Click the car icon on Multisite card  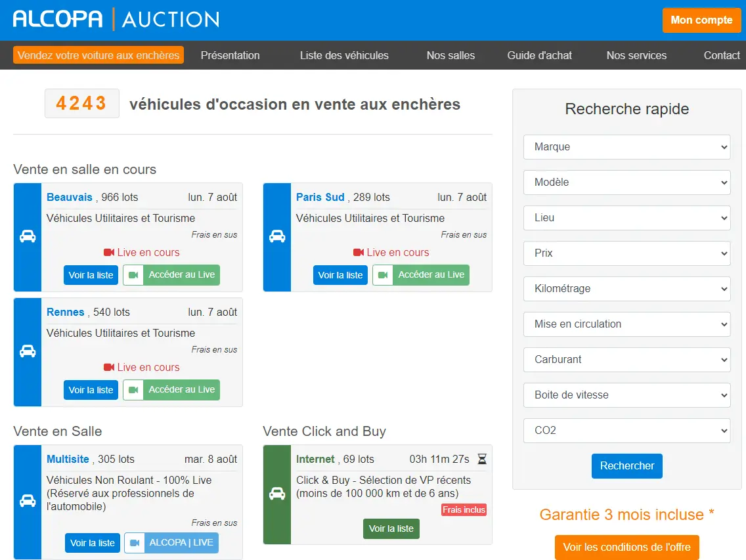(x=28, y=501)
